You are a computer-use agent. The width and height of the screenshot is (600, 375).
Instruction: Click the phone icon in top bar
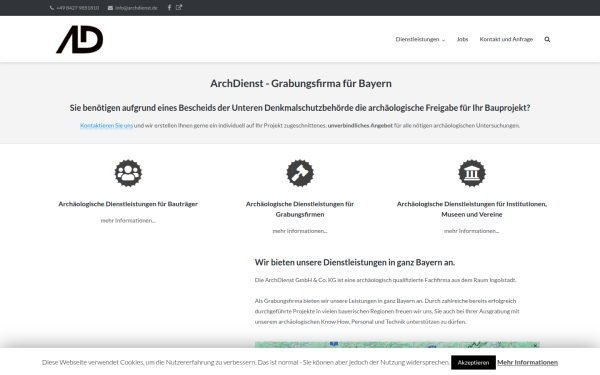(x=52, y=8)
